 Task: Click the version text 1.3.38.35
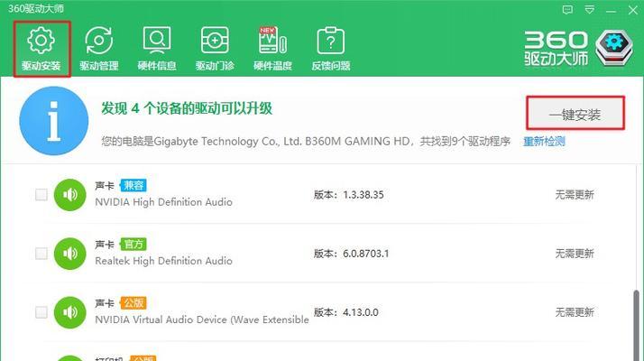coord(363,194)
